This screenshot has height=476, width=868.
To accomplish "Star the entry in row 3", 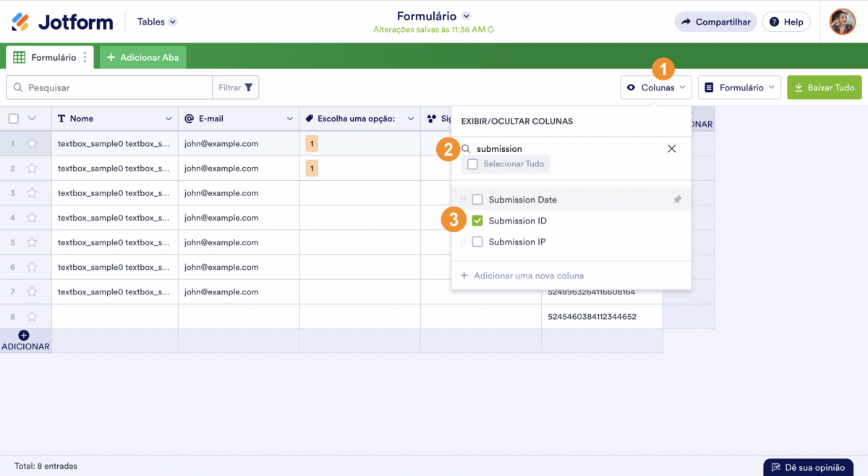I will pos(32,193).
